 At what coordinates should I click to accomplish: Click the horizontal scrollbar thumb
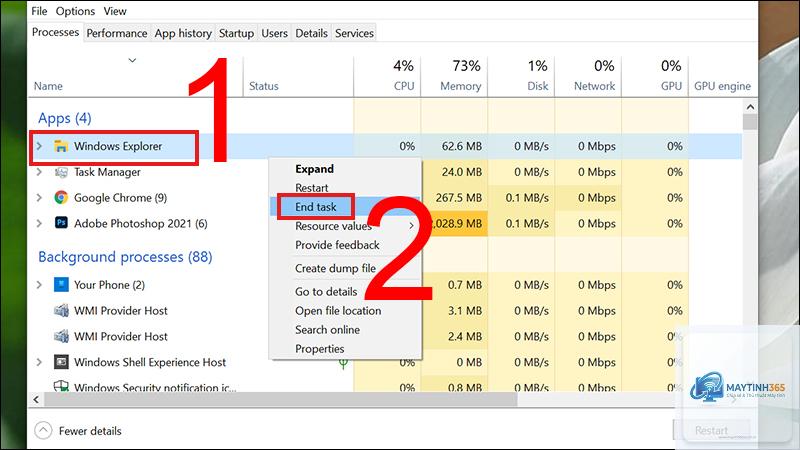pyautogui.click(x=281, y=399)
